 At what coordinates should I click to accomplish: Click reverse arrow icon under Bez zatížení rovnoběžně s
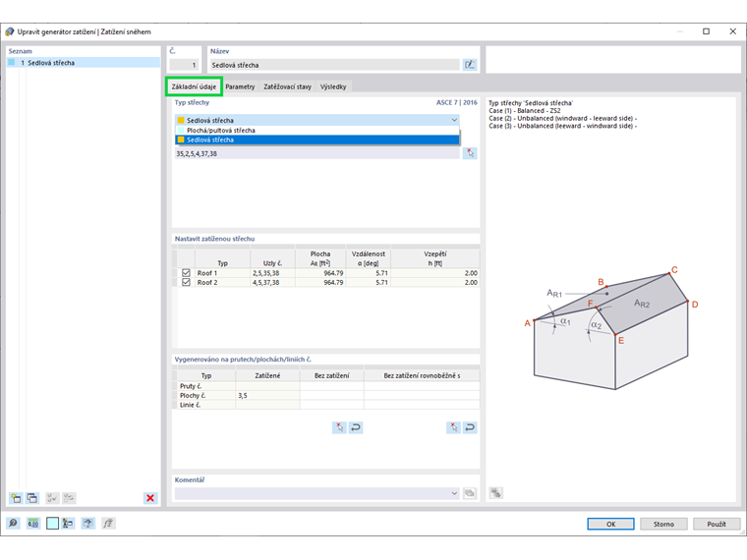click(470, 427)
